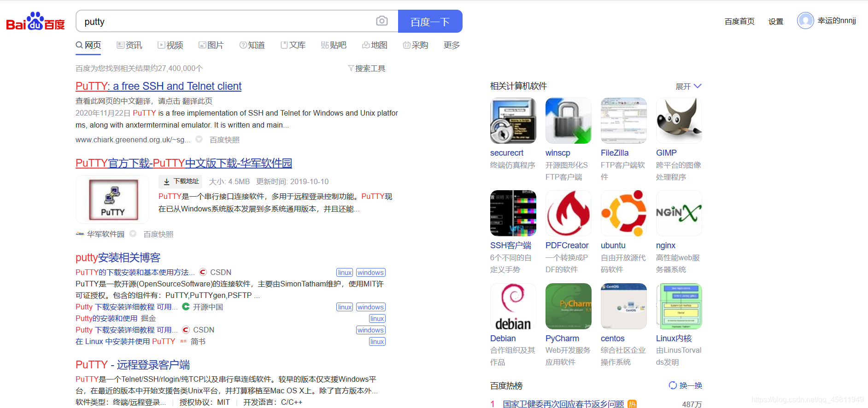Open 在 Linux 中安装并使用 PuTTY link
Screen dimensions: 868x408
125,341
